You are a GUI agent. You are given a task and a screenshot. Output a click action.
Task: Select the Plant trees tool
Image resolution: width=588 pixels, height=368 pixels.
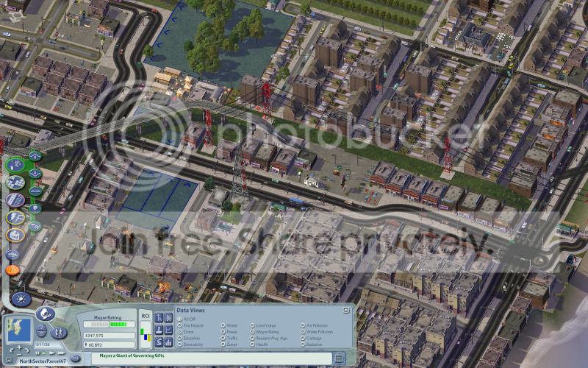coord(35,208)
